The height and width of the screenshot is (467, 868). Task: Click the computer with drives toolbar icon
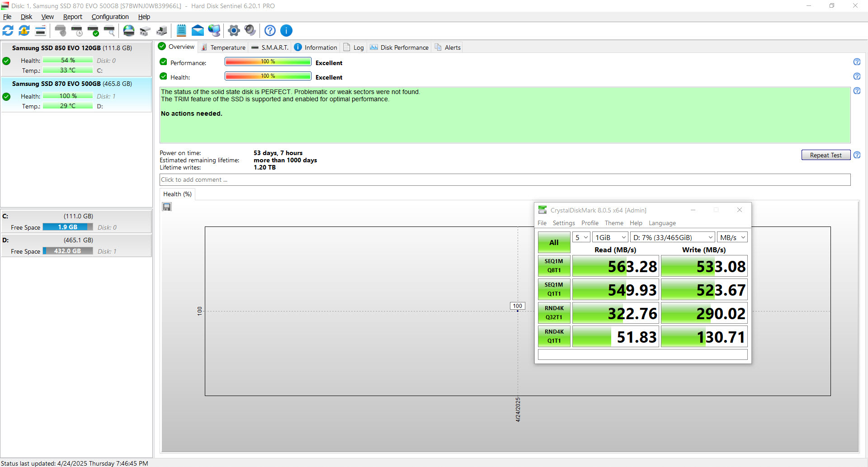(161, 31)
